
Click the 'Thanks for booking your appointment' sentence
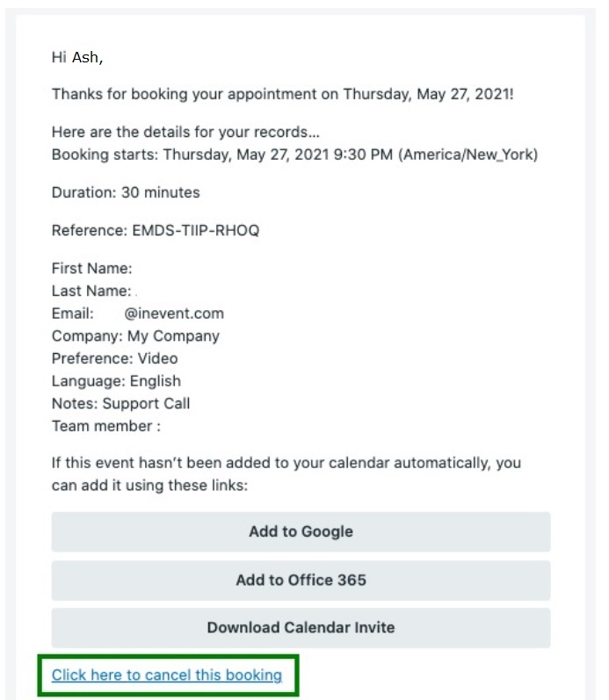(x=282, y=94)
